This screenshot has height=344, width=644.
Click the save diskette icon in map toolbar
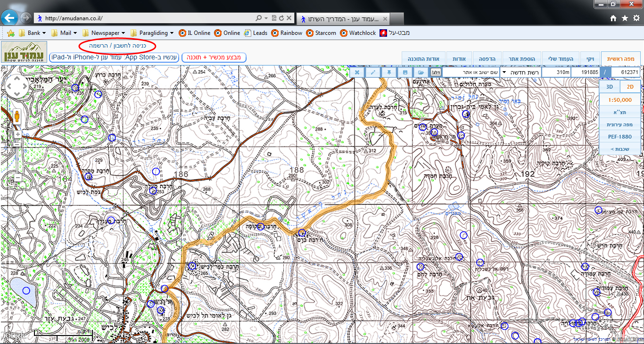tap(405, 72)
